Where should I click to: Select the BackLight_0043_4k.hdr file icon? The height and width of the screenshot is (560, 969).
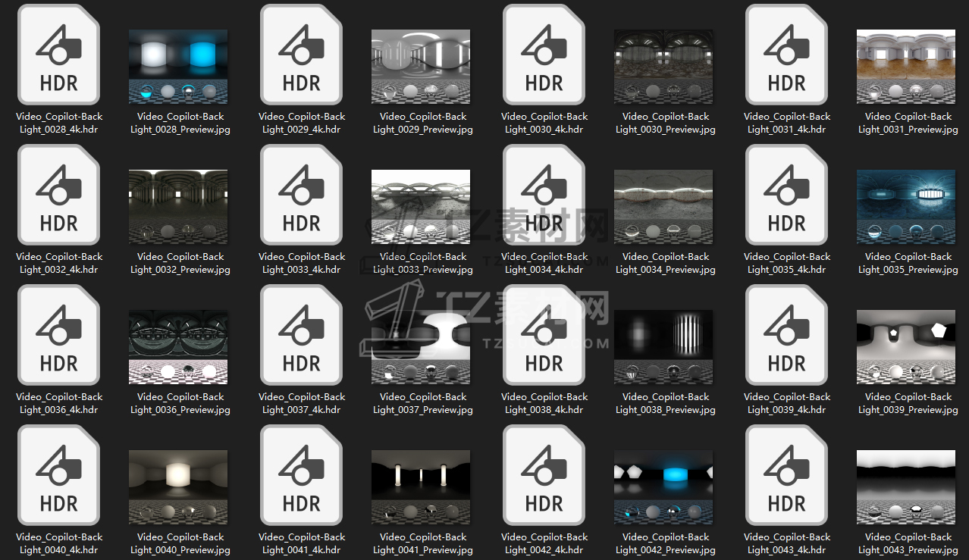pyautogui.click(x=787, y=475)
